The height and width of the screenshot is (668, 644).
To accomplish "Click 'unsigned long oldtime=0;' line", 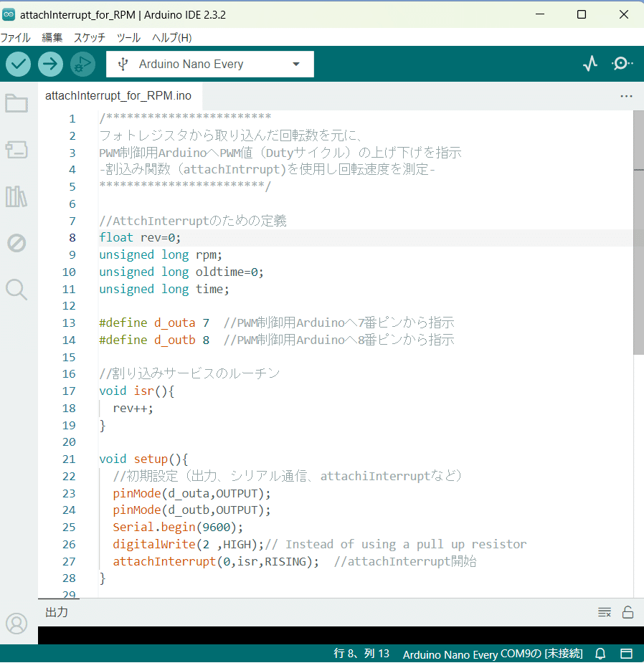I will tap(181, 272).
